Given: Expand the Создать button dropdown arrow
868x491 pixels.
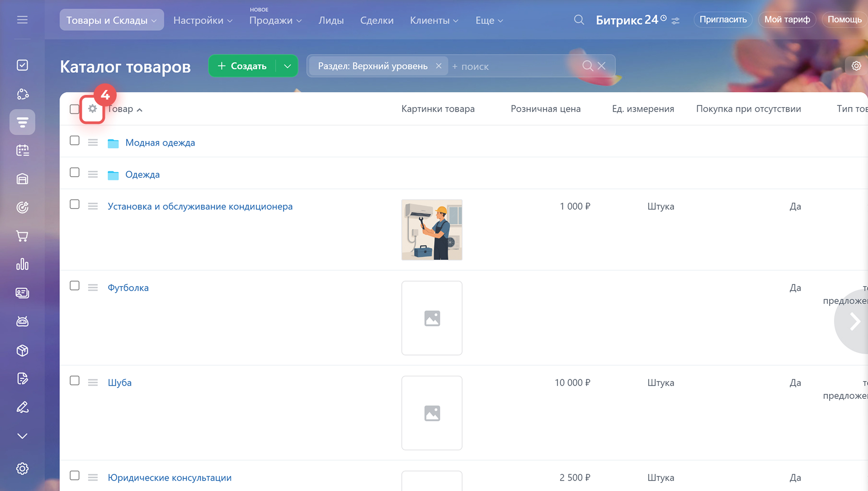Looking at the screenshot, I should (287, 66).
